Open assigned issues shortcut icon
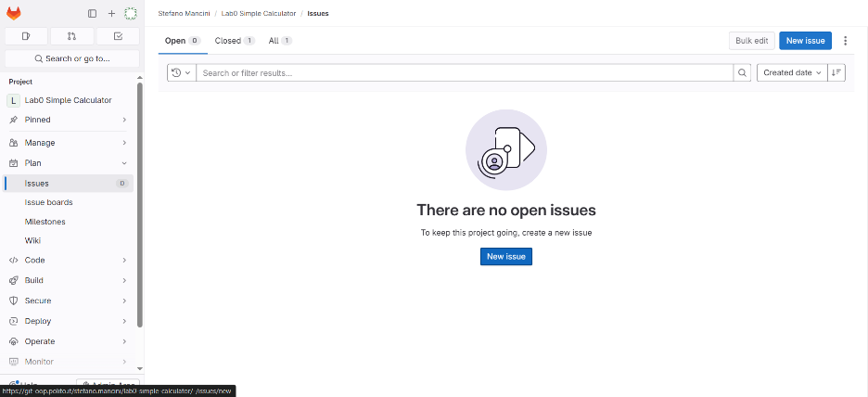The width and height of the screenshot is (868, 397). point(26,36)
